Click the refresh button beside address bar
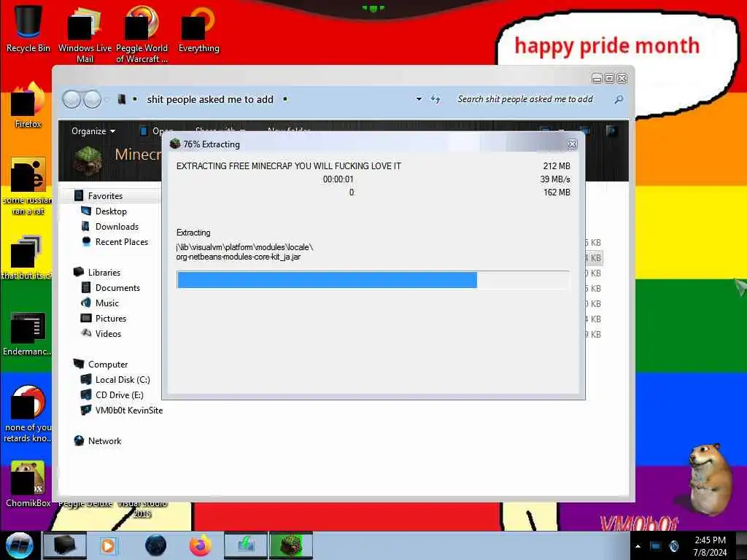This screenshot has width=747, height=560. click(x=436, y=99)
